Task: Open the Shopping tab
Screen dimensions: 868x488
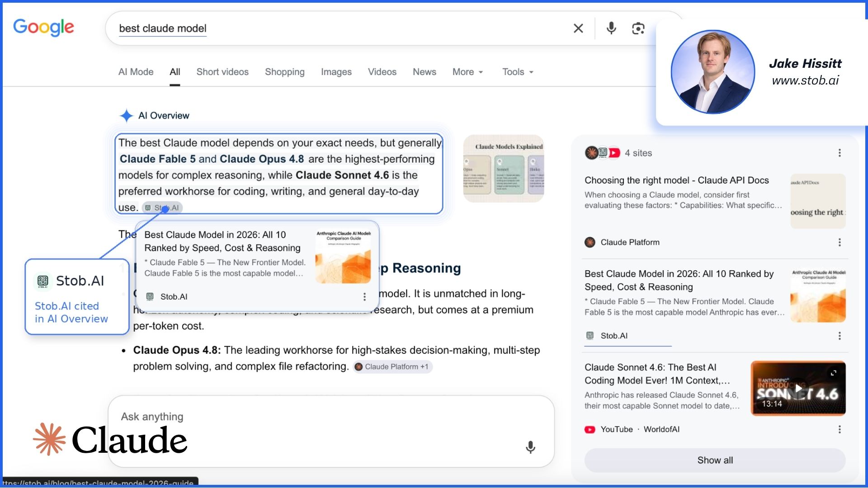Action: click(285, 72)
